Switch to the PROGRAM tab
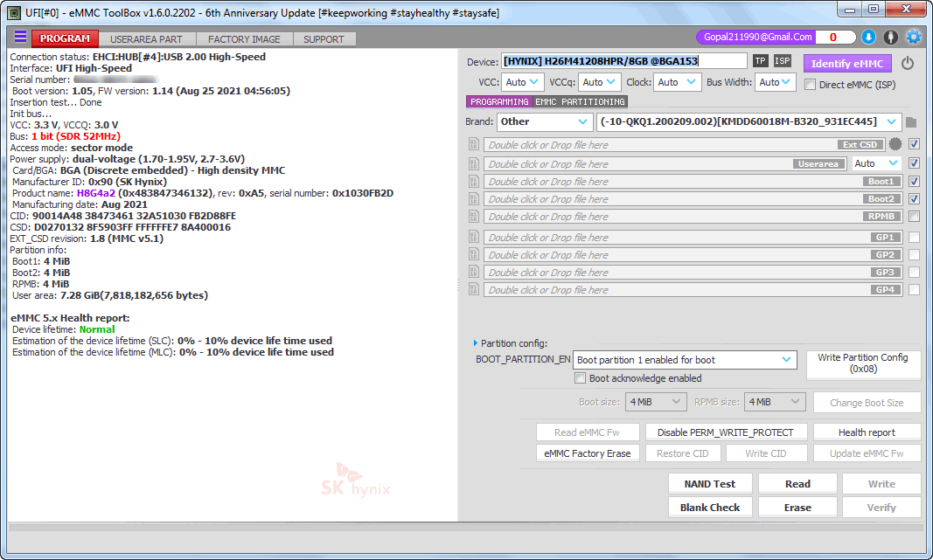 [65, 38]
